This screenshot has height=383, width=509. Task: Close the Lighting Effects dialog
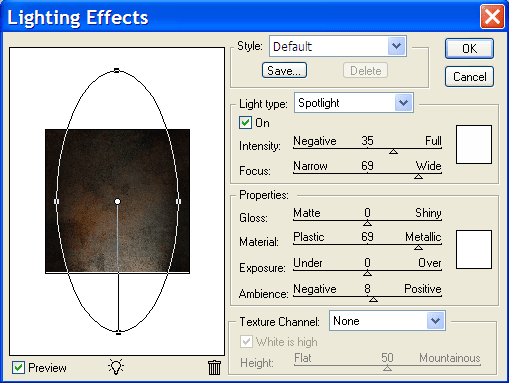click(492, 17)
